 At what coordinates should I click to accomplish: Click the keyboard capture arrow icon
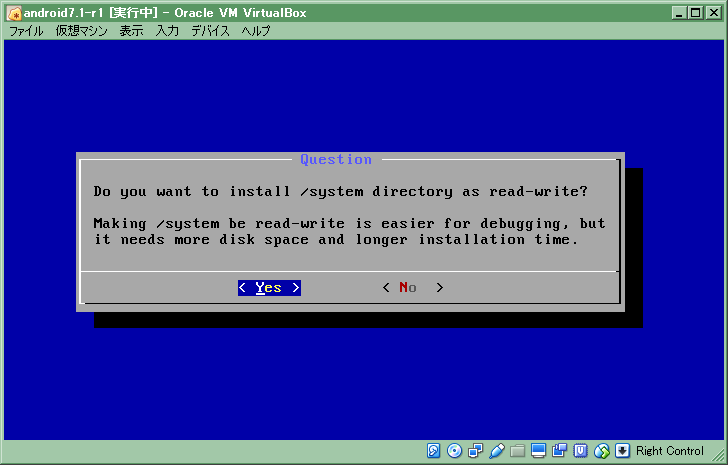click(x=622, y=451)
